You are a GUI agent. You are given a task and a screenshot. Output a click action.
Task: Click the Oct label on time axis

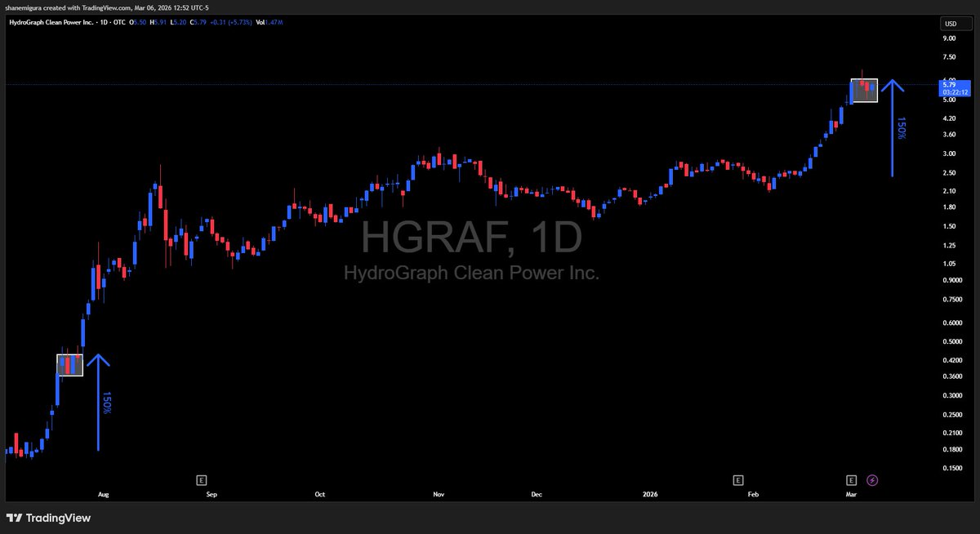point(319,495)
